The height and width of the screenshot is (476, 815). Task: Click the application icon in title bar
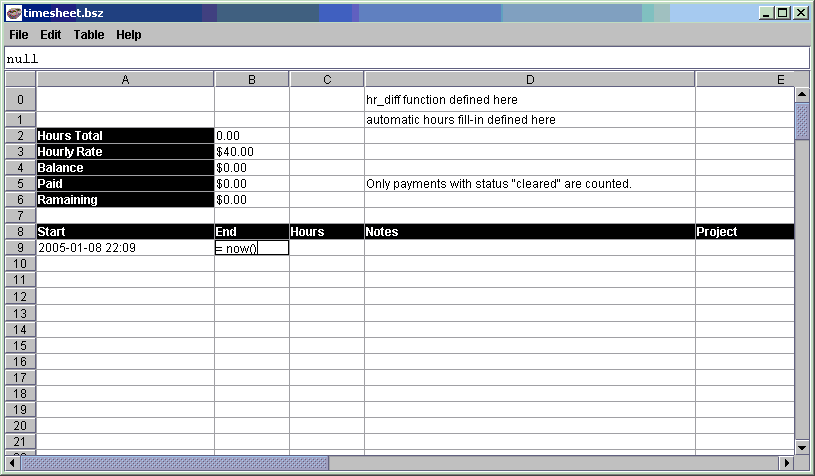click(14, 13)
